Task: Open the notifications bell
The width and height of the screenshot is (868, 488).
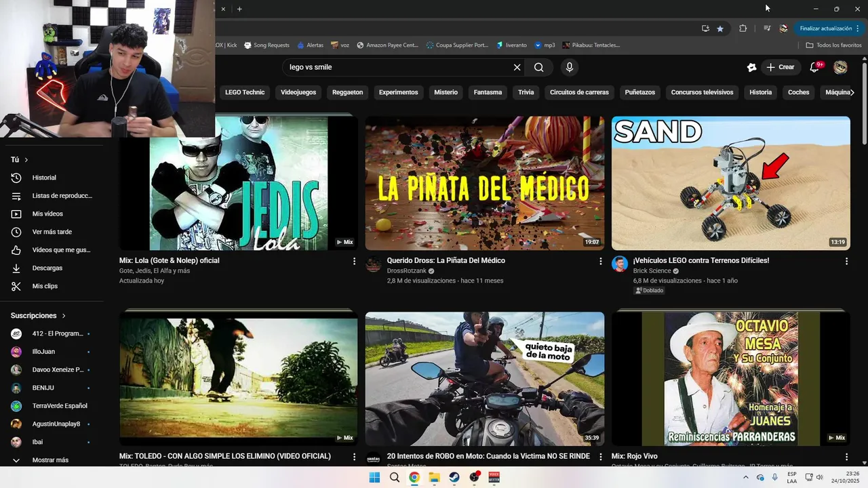Action: pyautogui.click(x=816, y=67)
